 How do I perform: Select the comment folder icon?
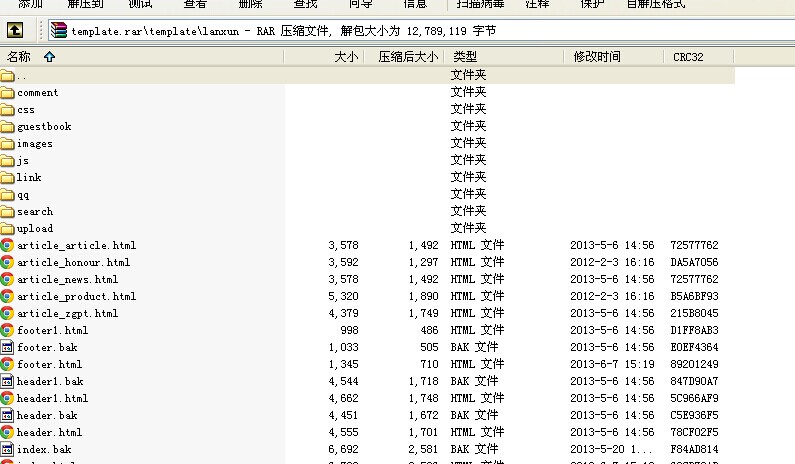[x=7, y=93]
